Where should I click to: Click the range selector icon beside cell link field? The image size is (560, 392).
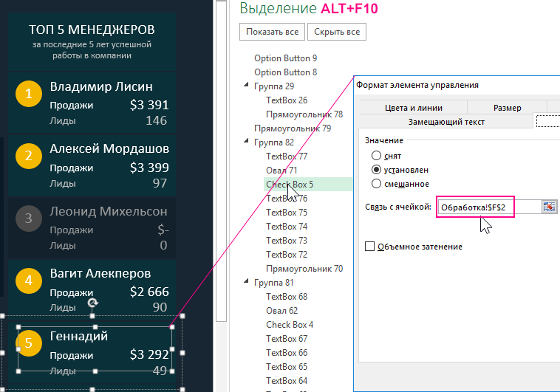pos(549,207)
